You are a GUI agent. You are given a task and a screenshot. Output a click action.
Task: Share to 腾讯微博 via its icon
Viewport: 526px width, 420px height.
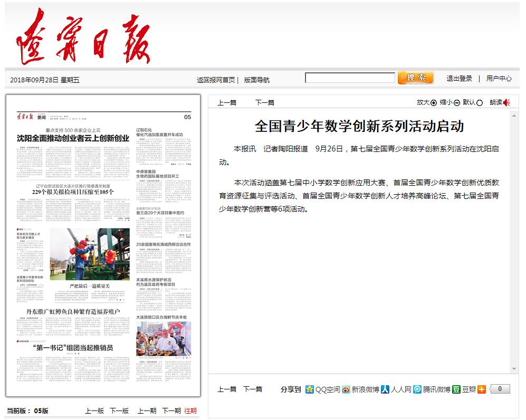pos(417,389)
